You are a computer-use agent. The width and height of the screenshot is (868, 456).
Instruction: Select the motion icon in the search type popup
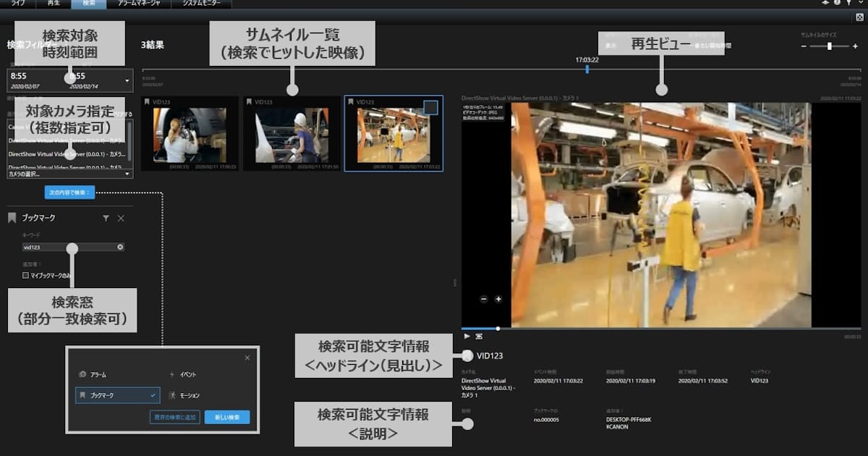[x=171, y=395]
